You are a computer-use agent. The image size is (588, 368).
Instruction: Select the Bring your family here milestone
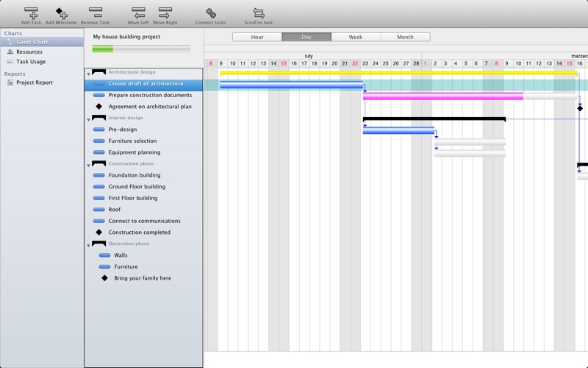(142, 278)
